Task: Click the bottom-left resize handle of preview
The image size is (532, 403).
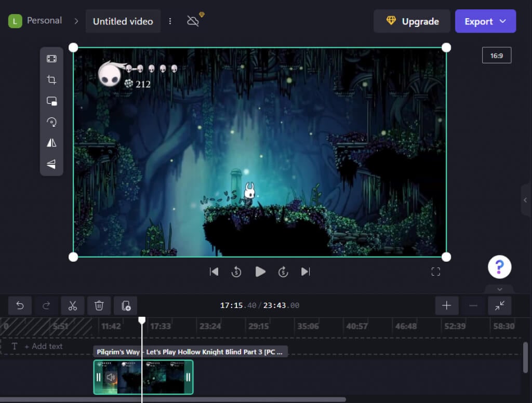Action: (x=73, y=257)
